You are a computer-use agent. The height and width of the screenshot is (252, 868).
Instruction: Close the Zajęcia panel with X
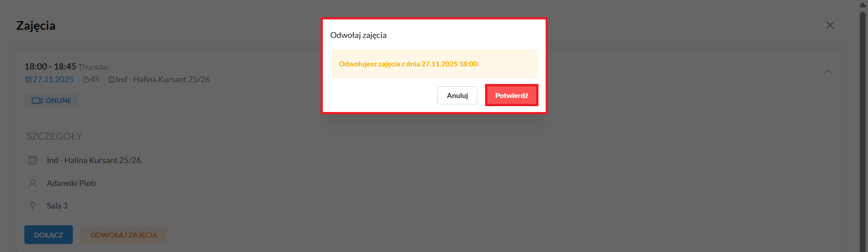coord(830,25)
